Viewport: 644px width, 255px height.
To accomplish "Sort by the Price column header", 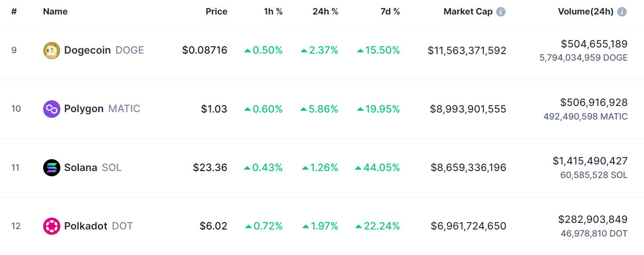I will [216, 12].
